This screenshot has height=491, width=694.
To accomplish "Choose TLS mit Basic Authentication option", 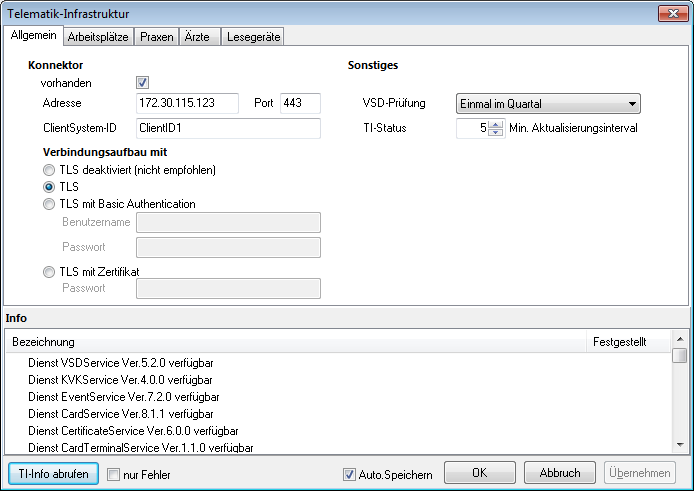I will pos(49,204).
